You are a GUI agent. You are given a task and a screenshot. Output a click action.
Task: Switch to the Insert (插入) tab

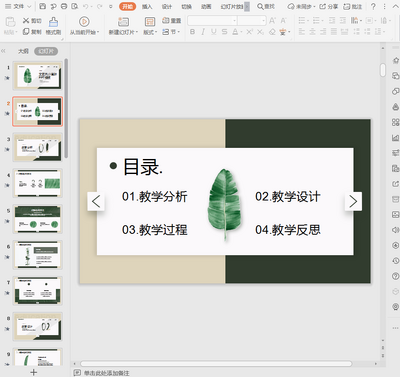tap(147, 6)
